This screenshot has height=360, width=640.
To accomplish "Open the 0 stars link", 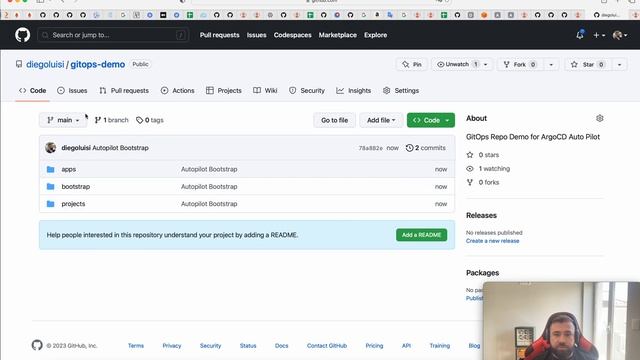I will 483,155.
